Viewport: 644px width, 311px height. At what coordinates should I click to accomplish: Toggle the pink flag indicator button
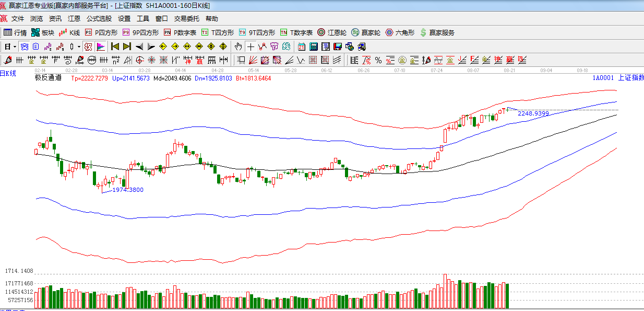click(x=101, y=47)
